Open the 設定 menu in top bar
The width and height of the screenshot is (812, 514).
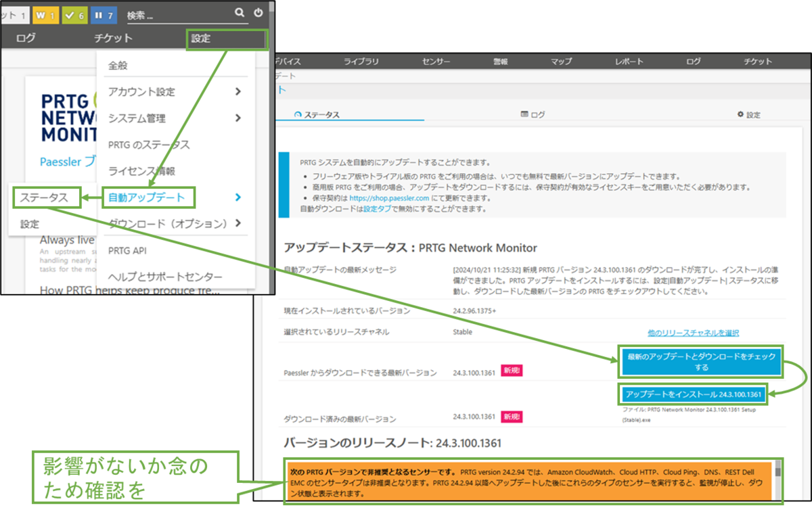200,39
